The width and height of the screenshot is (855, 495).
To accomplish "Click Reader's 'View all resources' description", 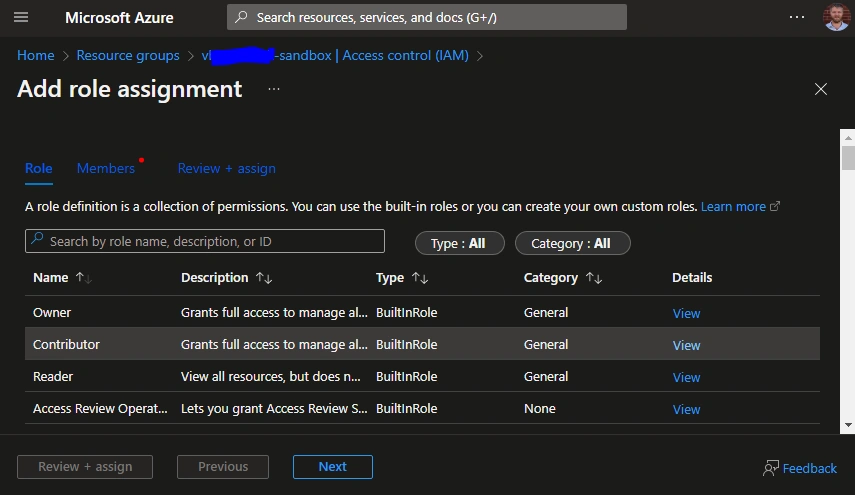I will coord(270,376).
